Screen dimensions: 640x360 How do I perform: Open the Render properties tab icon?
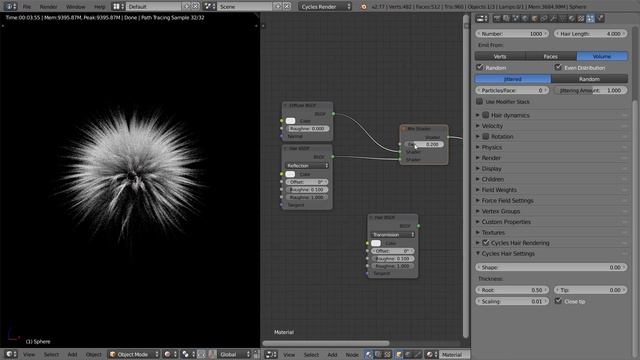point(497,18)
